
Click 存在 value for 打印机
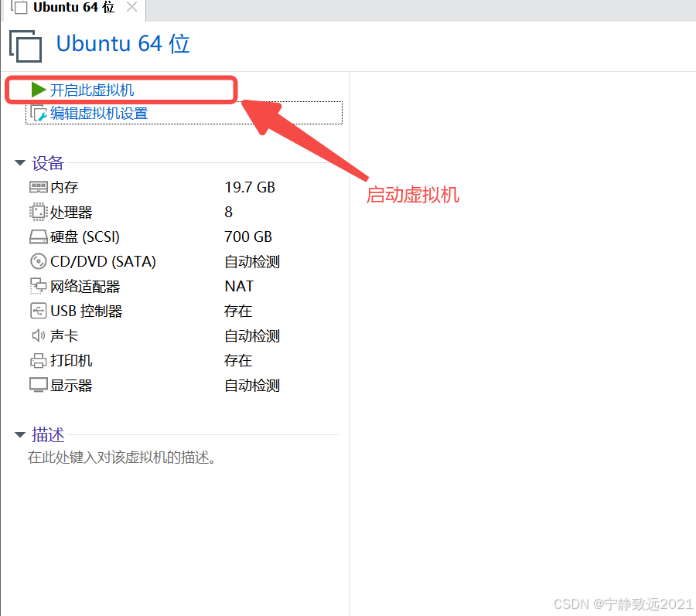click(238, 360)
